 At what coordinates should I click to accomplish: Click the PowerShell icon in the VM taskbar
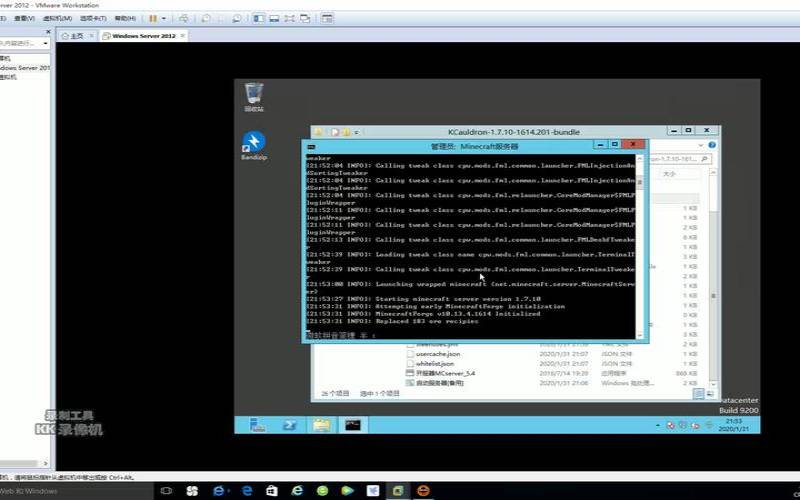[290, 424]
